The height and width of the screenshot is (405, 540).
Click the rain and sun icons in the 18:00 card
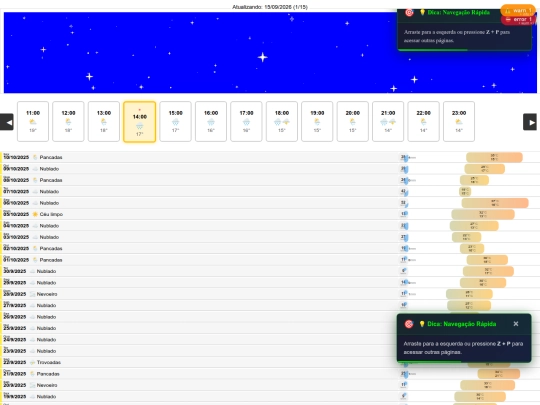tap(282, 122)
